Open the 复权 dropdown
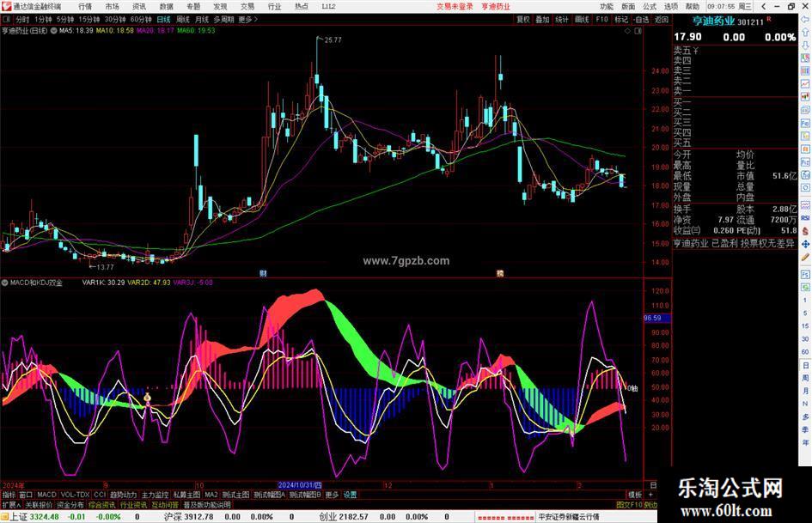Image resolution: width=812 pixels, height=523 pixels. [523, 19]
